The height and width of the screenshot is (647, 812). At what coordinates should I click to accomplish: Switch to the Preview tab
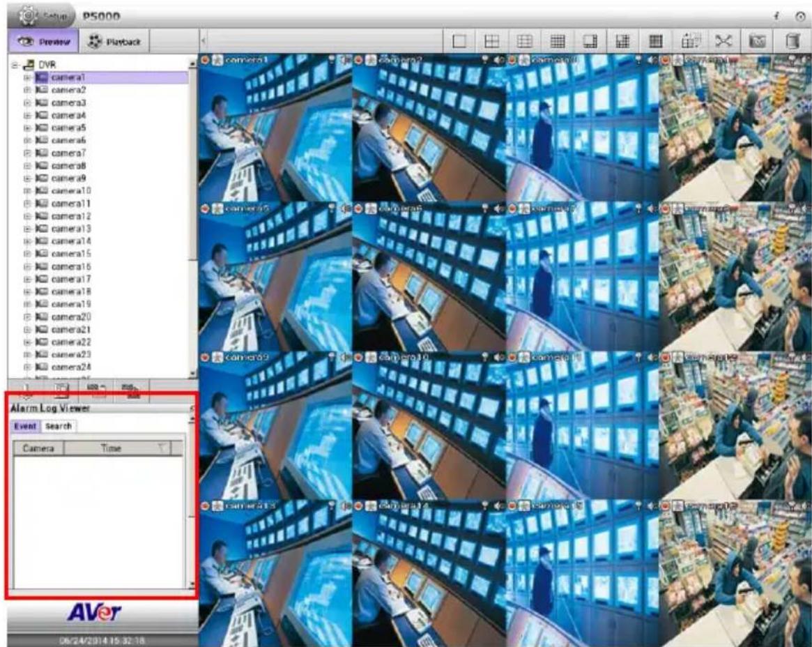pyautogui.click(x=43, y=41)
